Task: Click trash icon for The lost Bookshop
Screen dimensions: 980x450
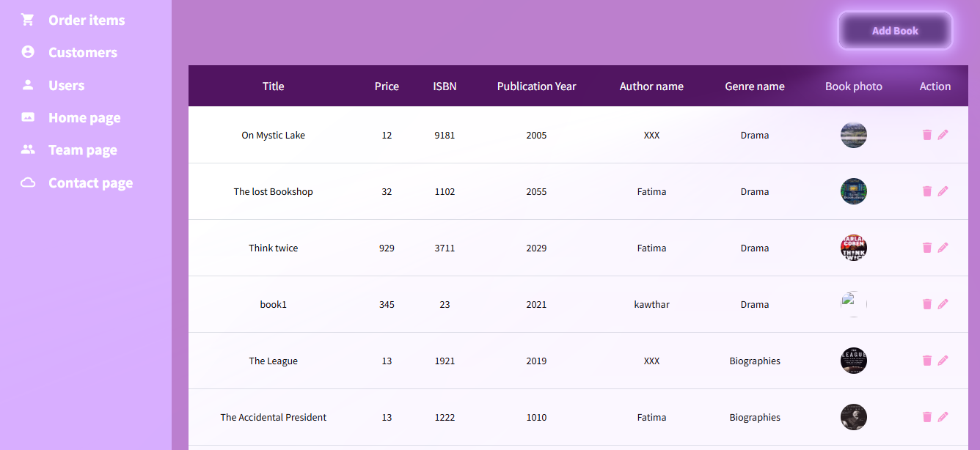Action: [x=927, y=191]
